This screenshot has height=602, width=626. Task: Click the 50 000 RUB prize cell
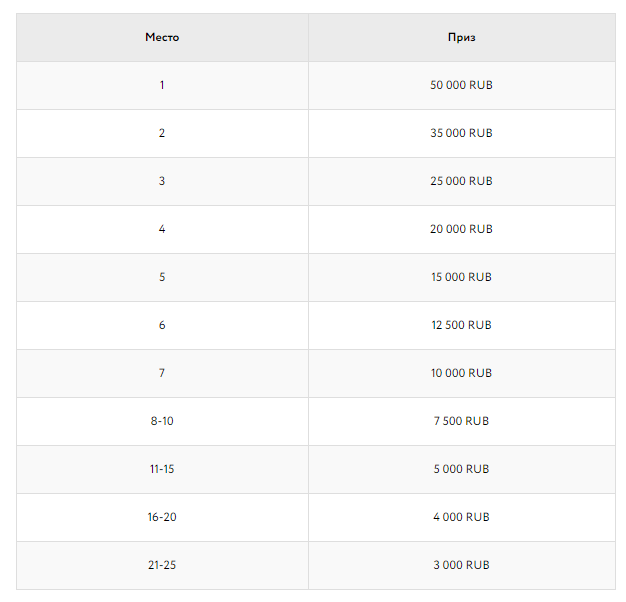pos(461,85)
